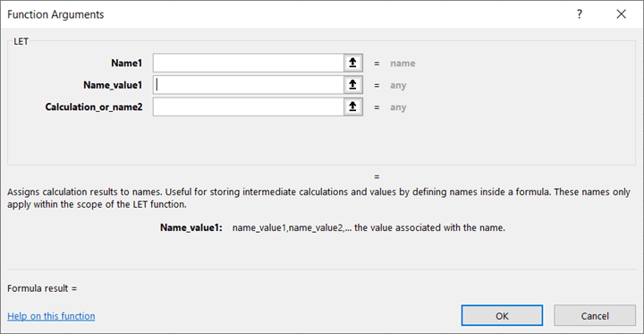This screenshot has width=644, height=334.
Task: Click 'the value associated with the name' text
Action: click(x=429, y=227)
